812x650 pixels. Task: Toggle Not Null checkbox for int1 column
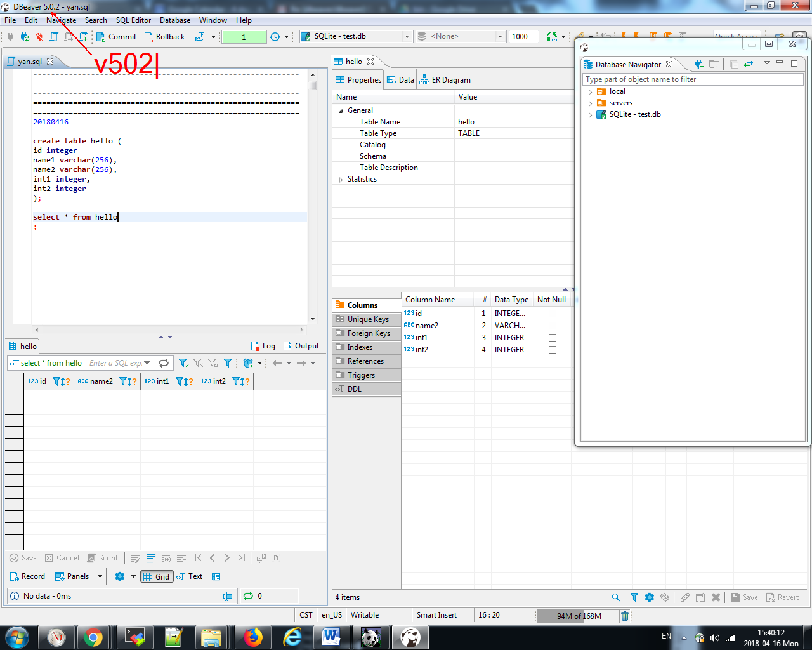tap(553, 338)
